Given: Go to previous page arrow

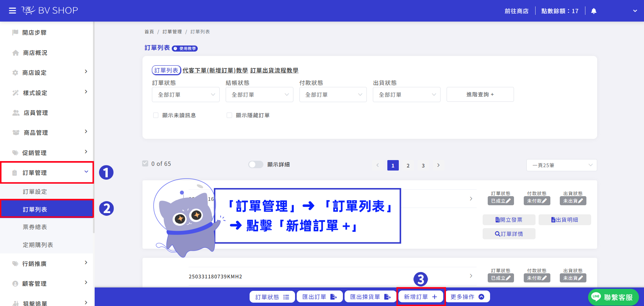Looking at the screenshot, I should pos(378,165).
